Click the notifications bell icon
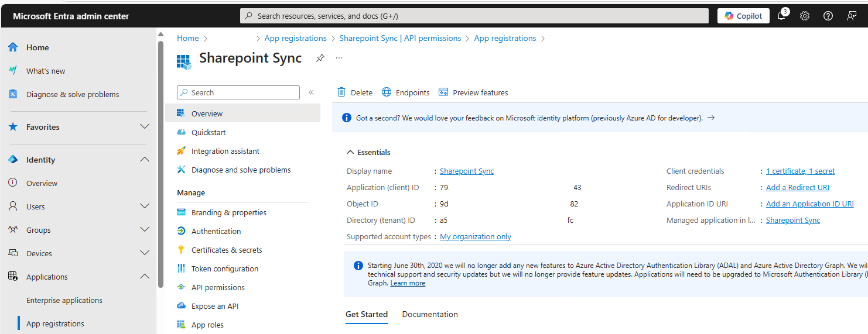Viewport: 868px width, 334px height. pos(781,16)
